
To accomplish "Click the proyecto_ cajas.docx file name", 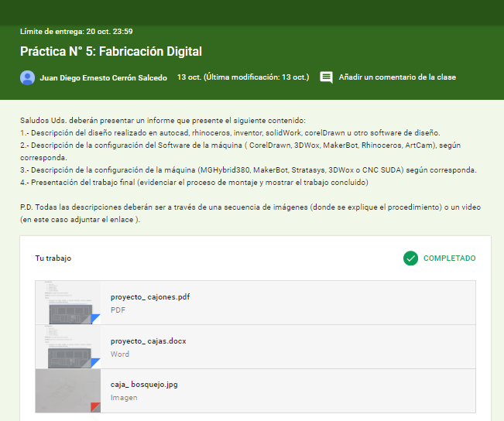I will click(x=148, y=341).
